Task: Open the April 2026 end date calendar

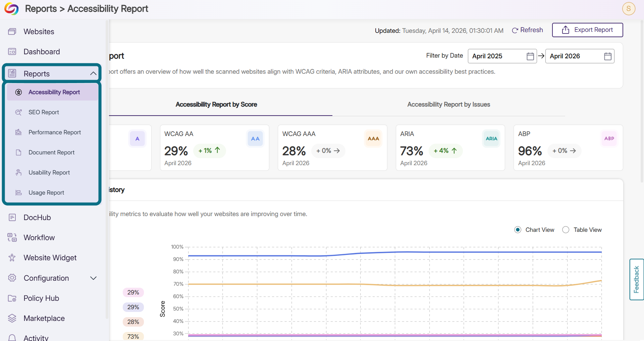Action: coord(607,56)
